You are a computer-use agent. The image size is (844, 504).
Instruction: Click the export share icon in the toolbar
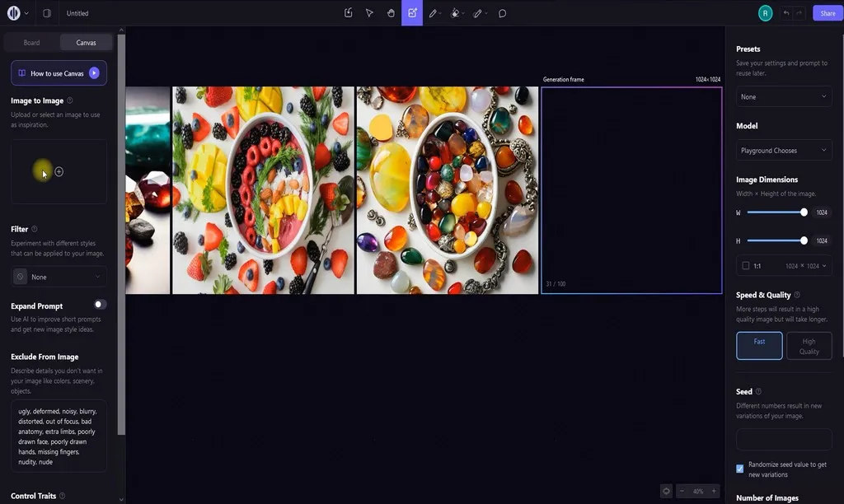click(x=348, y=13)
